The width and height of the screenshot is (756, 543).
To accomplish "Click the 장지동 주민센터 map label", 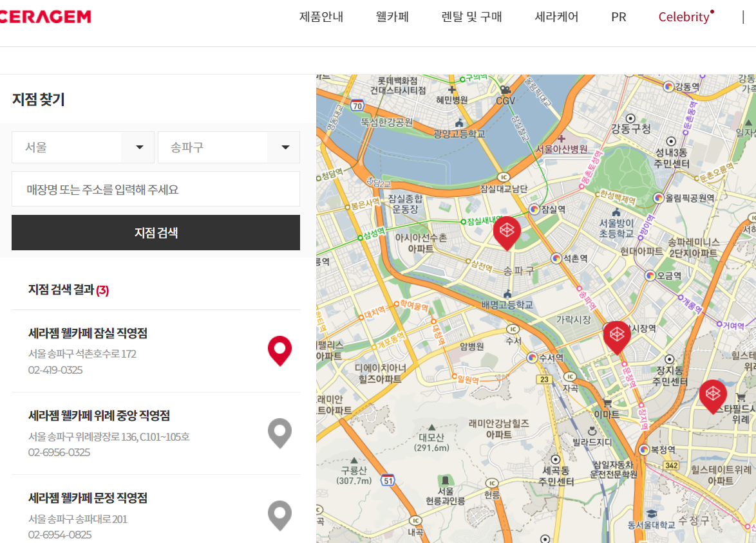I will coord(670,376).
